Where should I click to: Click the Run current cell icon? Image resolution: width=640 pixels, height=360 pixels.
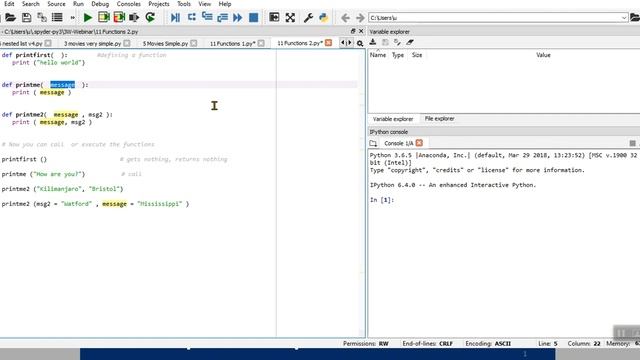[x=104, y=18]
